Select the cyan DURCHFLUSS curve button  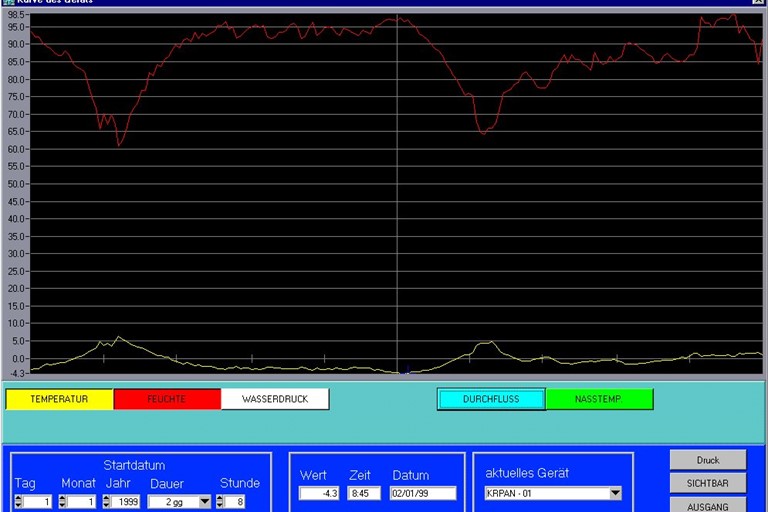tap(491, 399)
